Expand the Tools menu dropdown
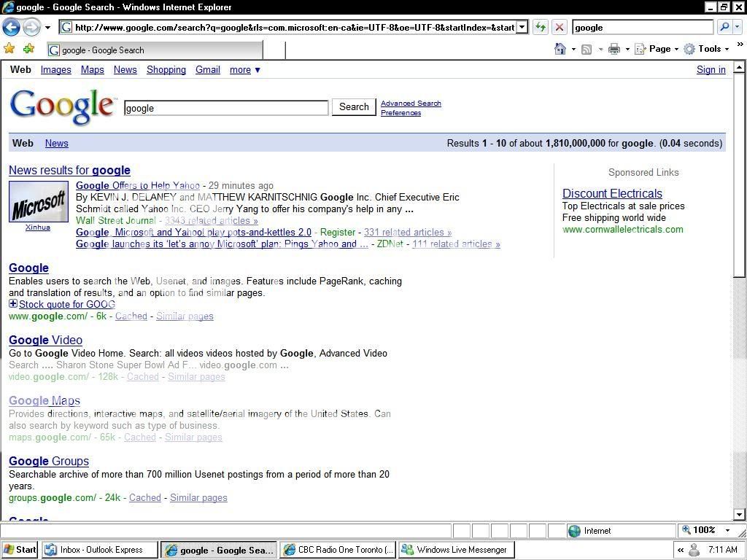 tap(706, 49)
